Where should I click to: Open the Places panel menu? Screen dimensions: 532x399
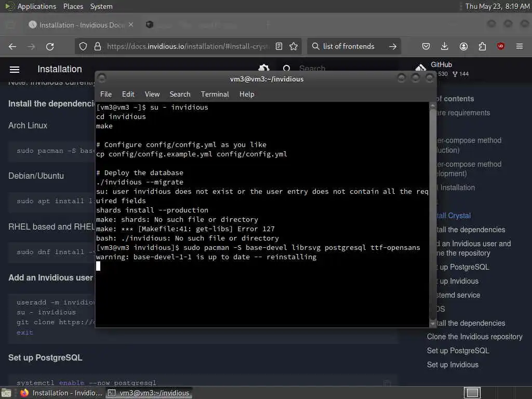73,6
